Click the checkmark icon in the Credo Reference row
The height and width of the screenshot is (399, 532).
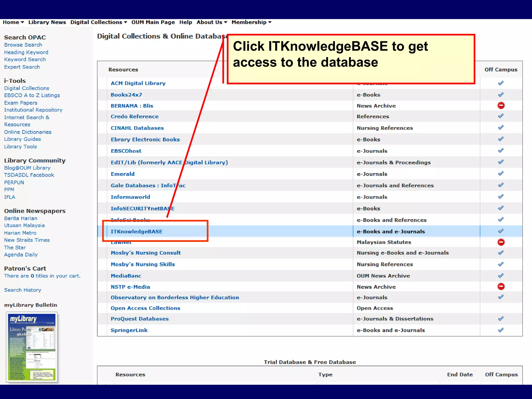pos(501,116)
